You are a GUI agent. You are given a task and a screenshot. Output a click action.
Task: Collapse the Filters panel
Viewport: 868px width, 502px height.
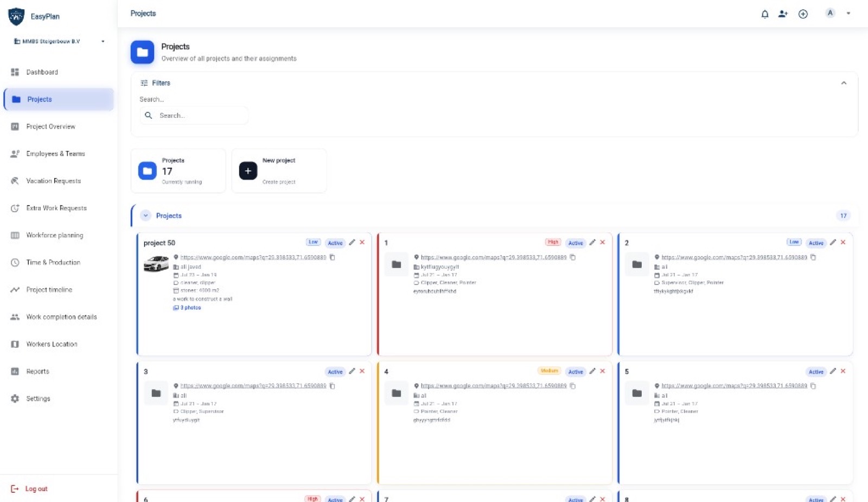[x=844, y=83]
